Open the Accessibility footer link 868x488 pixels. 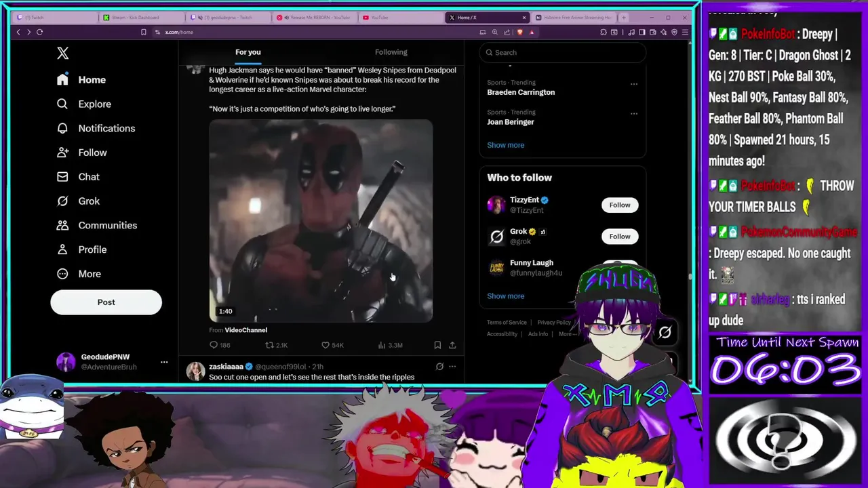click(x=502, y=334)
